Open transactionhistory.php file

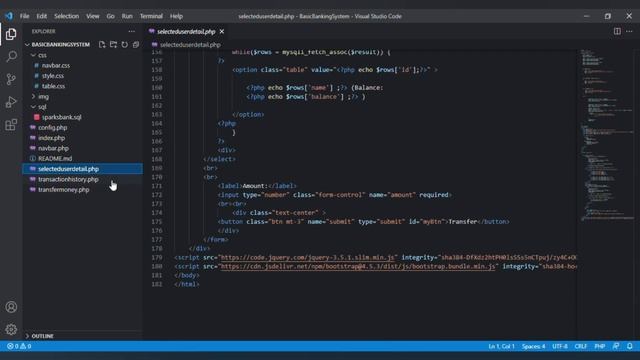(68, 179)
